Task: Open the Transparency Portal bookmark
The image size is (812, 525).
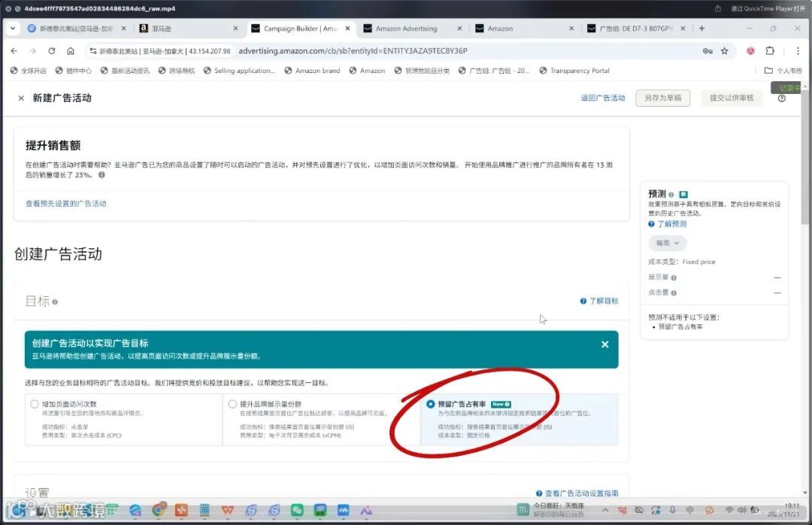Action: [574, 71]
